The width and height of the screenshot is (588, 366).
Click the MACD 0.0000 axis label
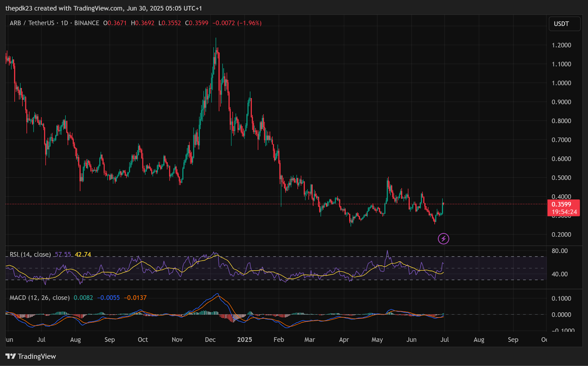[x=562, y=315]
